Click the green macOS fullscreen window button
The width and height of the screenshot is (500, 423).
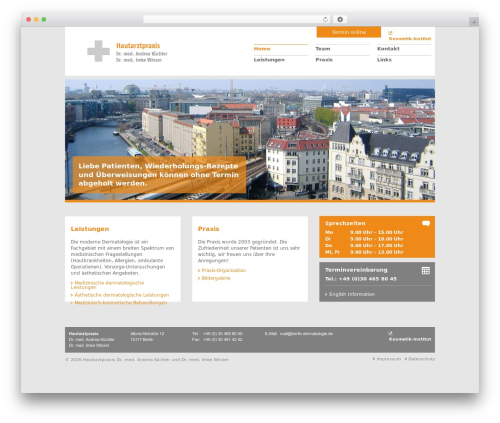click(44, 19)
